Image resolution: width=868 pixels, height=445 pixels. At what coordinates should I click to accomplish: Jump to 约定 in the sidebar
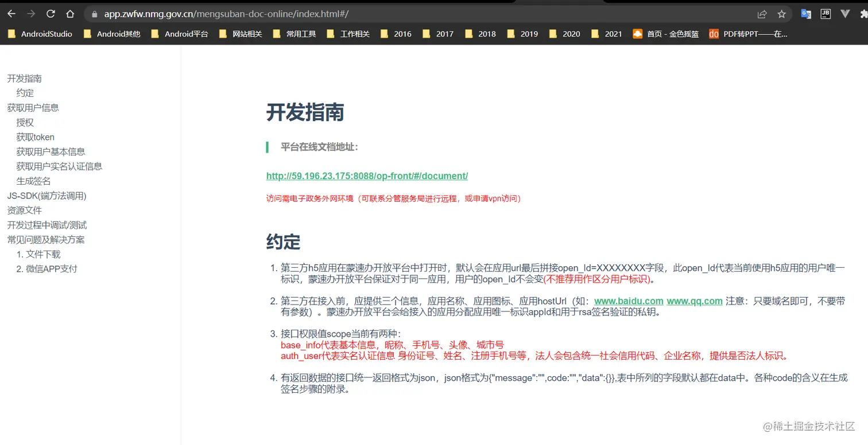coord(25,93)
